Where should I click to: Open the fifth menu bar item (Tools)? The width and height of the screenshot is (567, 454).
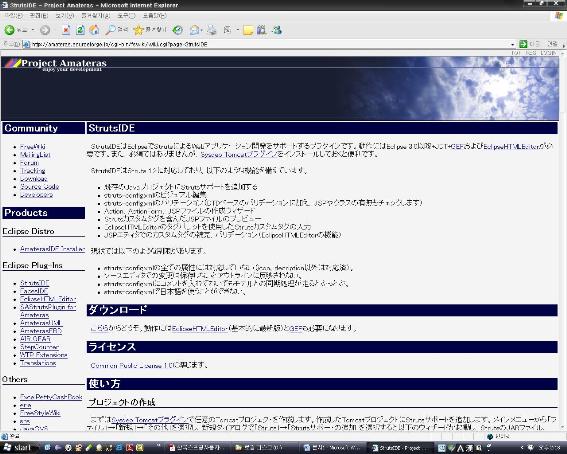[126, 16]
